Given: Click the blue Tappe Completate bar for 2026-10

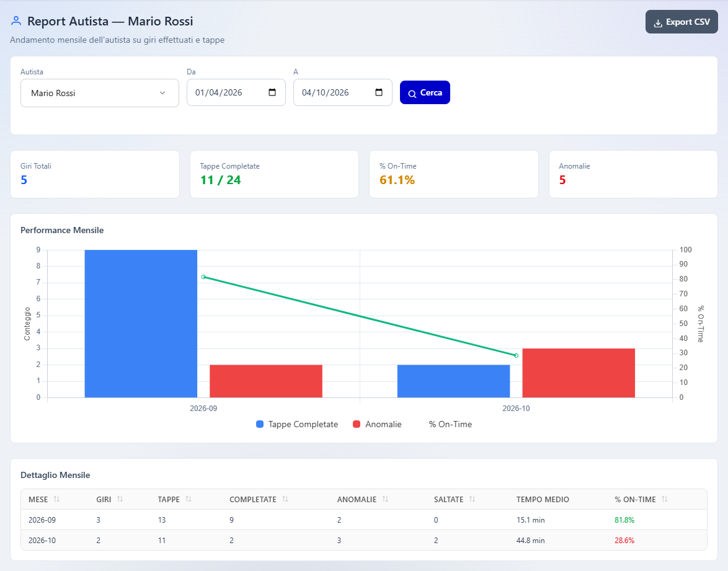Looking at the screenshot, I should pos(454,381).
